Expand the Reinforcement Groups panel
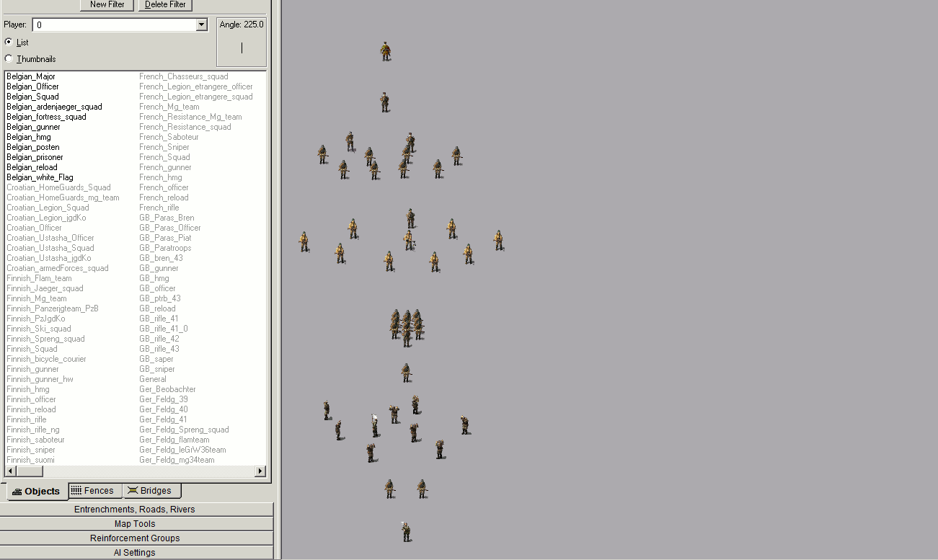This screenshot has width=938, height=560. (x=135, y=538)
